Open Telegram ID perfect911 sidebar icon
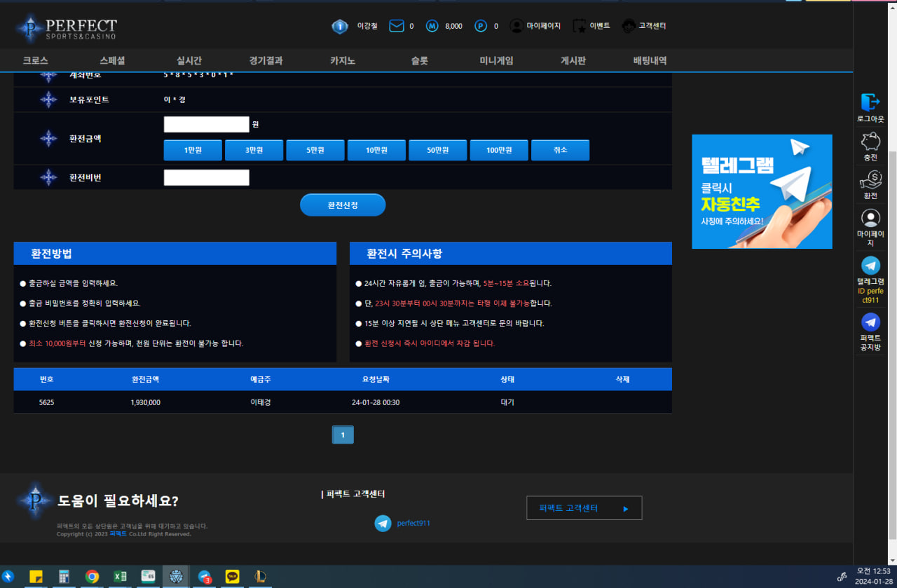Image resolution: width=897 pixels, height=588 pixels. [x=870, y=265]
